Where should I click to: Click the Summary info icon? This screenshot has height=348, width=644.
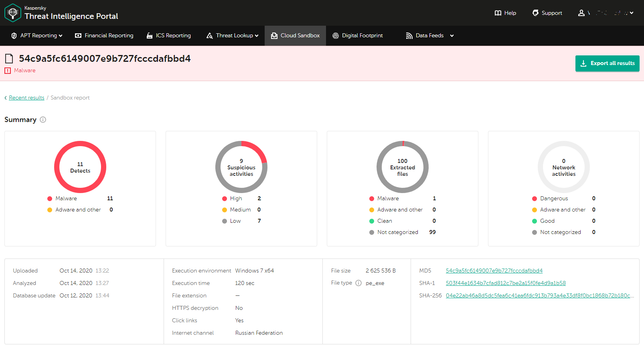43,120
